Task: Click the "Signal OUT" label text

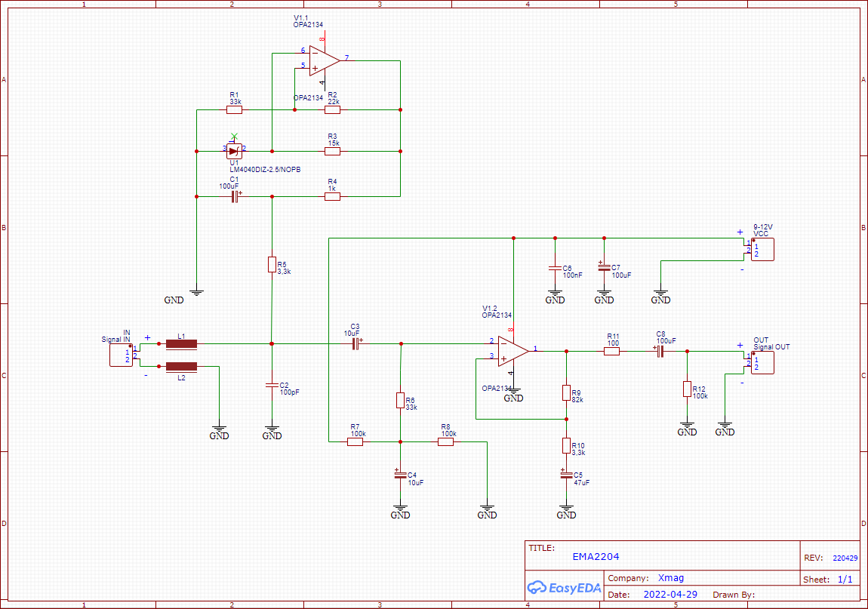Action: (x=771, y=346)
